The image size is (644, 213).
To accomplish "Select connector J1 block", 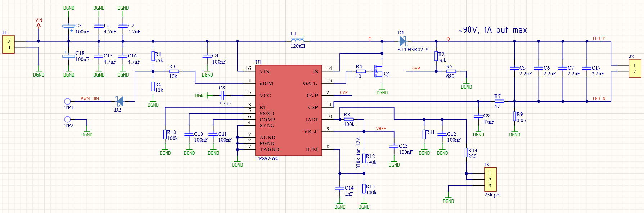I will point(9,44).
